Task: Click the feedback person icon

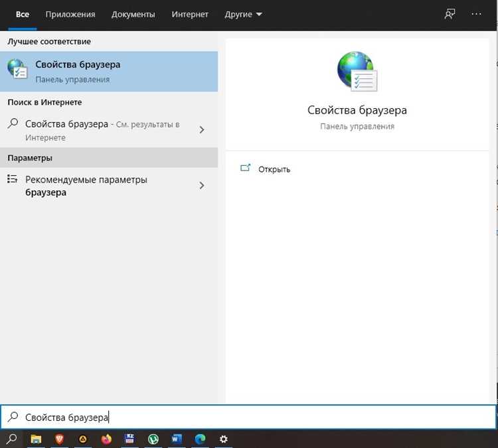Action: [x=450, y=14]
